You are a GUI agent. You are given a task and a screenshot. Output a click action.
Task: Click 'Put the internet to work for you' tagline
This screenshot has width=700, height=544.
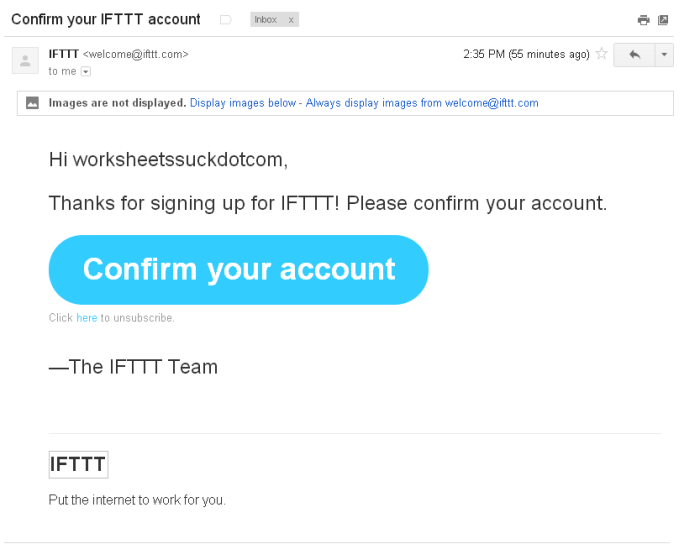[x=137, y=500]
